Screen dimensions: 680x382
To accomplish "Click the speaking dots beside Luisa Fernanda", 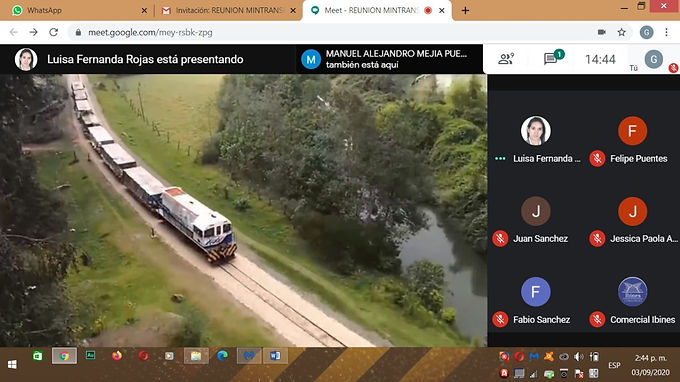I will 500,159.
